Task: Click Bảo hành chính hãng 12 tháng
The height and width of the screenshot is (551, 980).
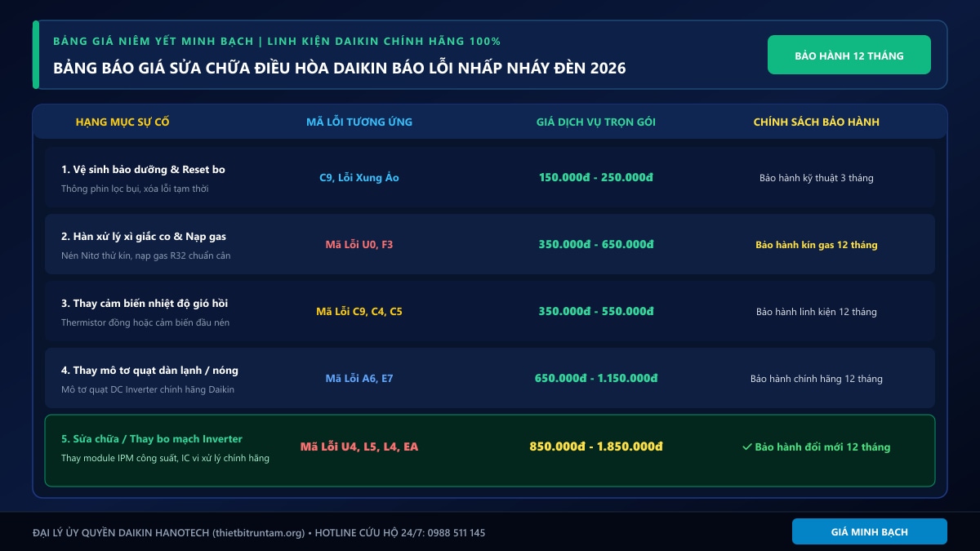Action: click(817, 378)
